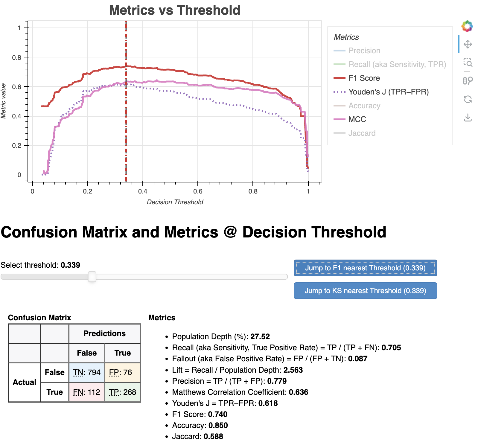Screen dimensions: 484x448
Task: Click the TN abbreviation in the matrix
Action: tap(78, 372)
